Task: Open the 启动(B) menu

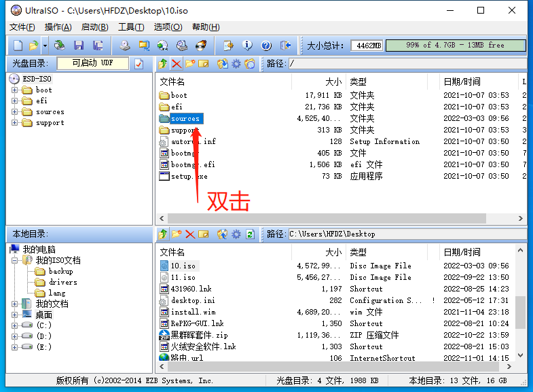Action: pos(95,27)
